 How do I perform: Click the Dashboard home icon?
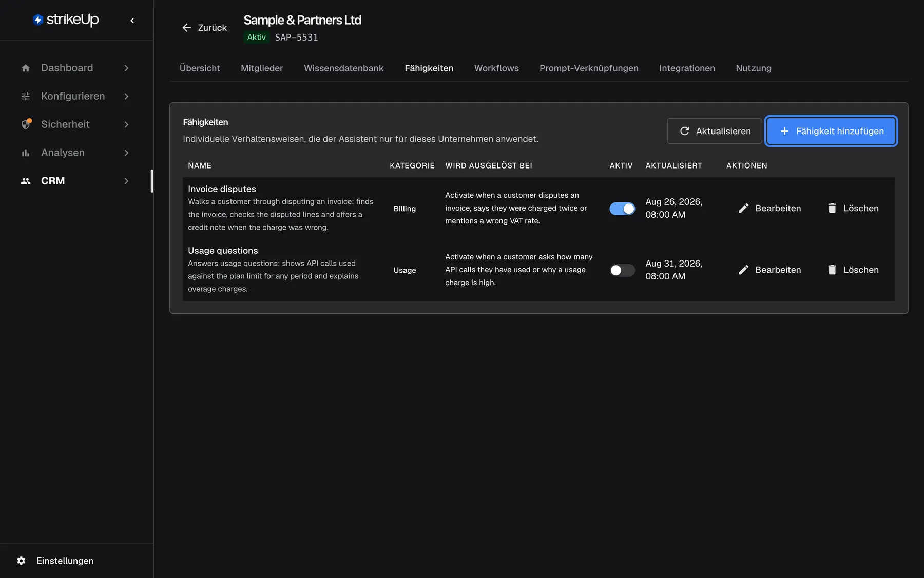(x=26, y=68)
